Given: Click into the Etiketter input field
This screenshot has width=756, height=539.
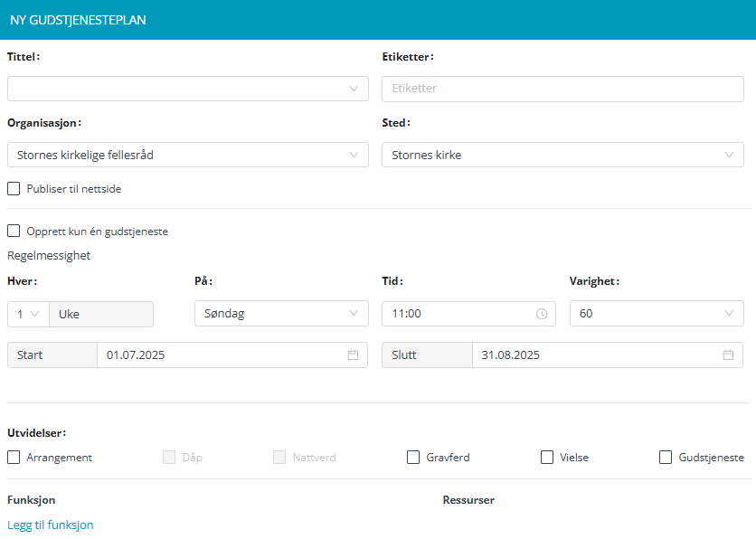Looking at the screenshot, I should [562, 89].
